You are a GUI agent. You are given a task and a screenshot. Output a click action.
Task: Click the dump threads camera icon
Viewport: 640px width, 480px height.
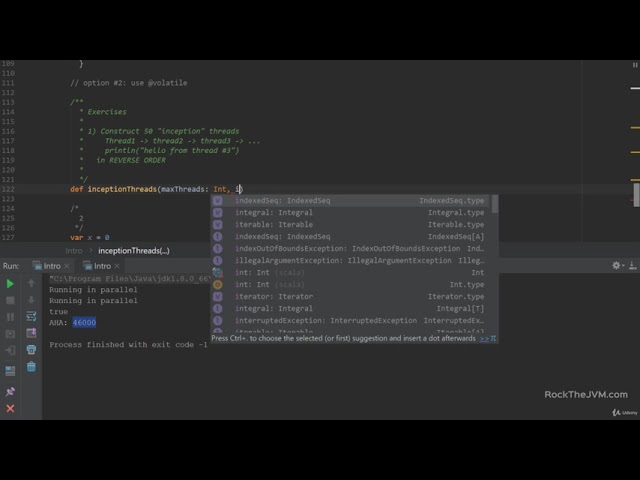point(10,333)
